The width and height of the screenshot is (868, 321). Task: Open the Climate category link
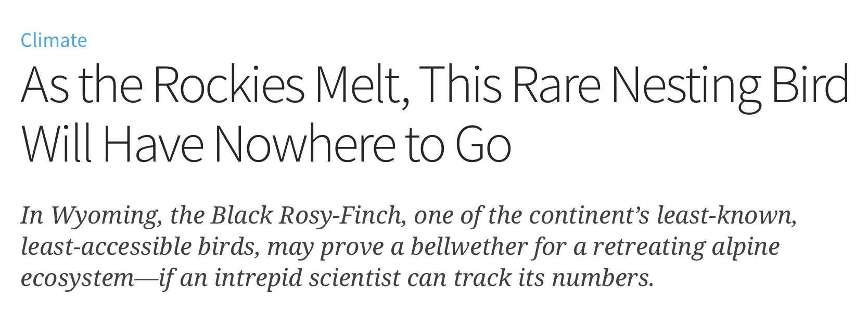click(x=54, y=40)
